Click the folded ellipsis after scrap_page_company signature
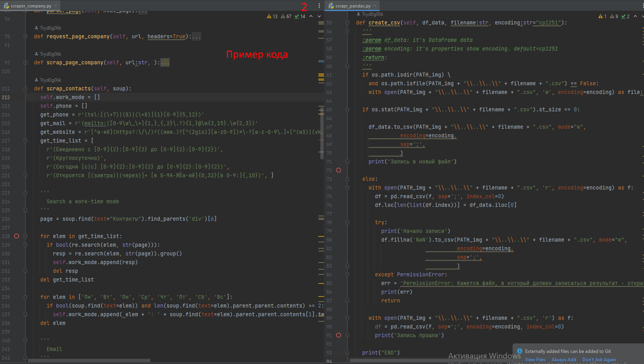This screenshot has height=364, width=644. coord(165,63)
